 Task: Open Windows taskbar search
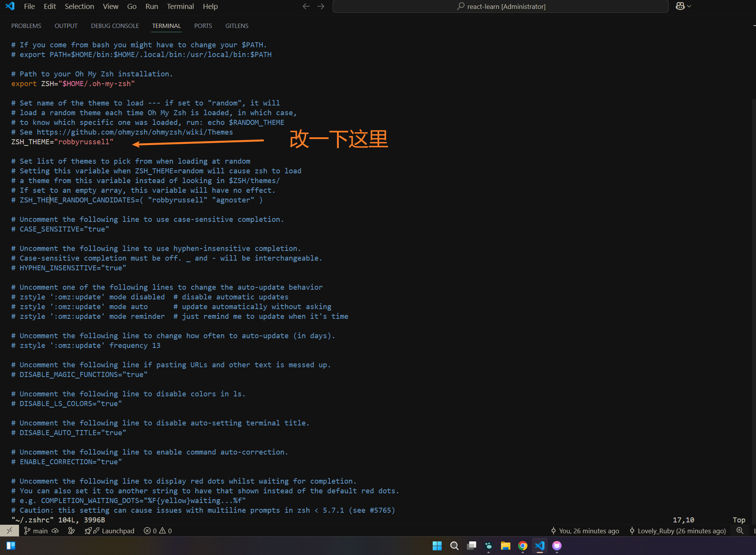(x=454, y=546)
